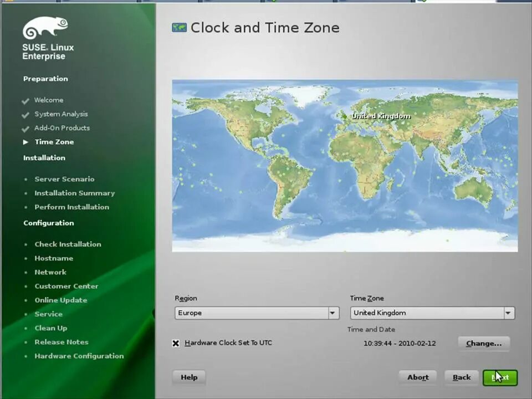This screenshot has width=532, height=399.
Task: Click the checkmark icon next to Add-On Products
Action: pos(25,129)
